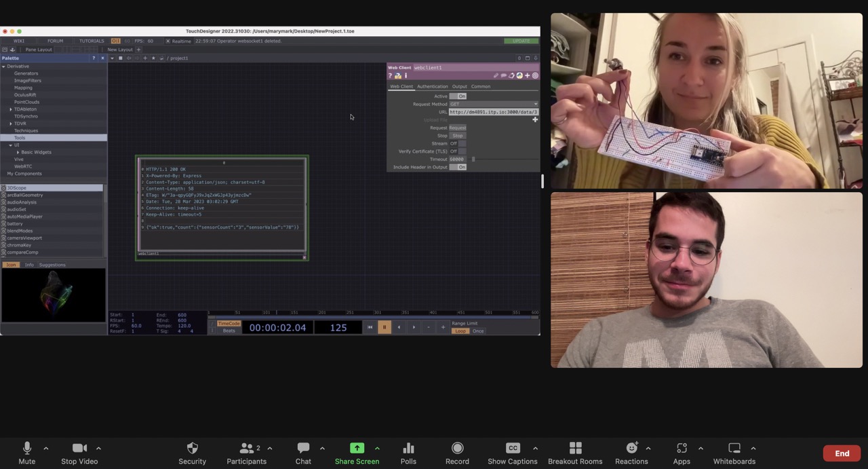Set Range Limit to Loop
This screenshot has height=469, width=868.
click(x=460, y=331)
